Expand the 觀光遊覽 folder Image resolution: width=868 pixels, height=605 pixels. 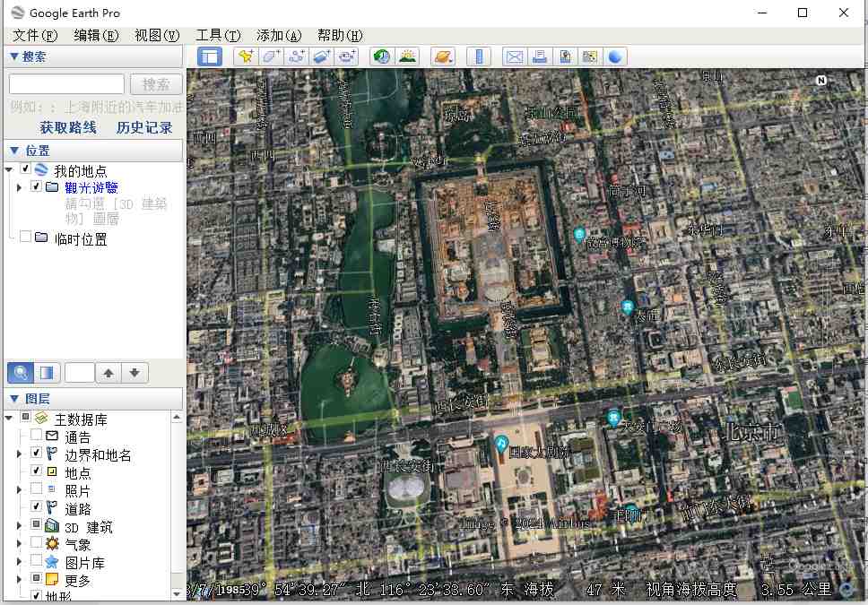point(21,186)
